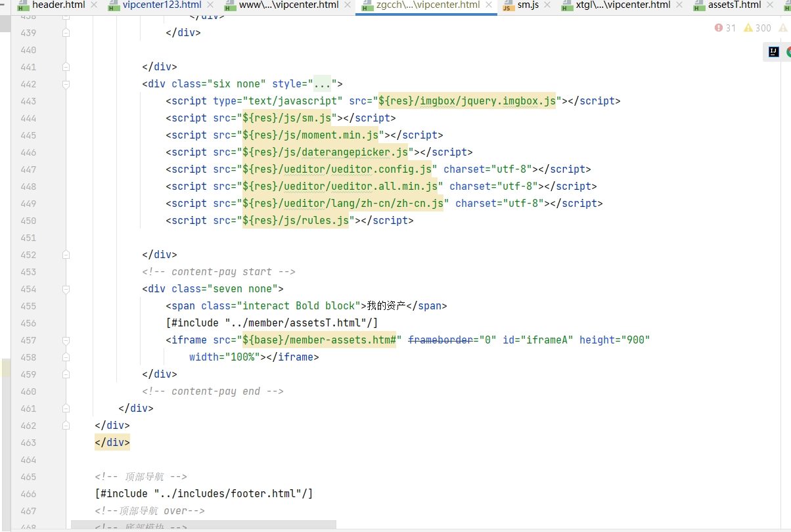
Task: Switch to the xtgl vipcenter.html tab
Action: point(622,5)
